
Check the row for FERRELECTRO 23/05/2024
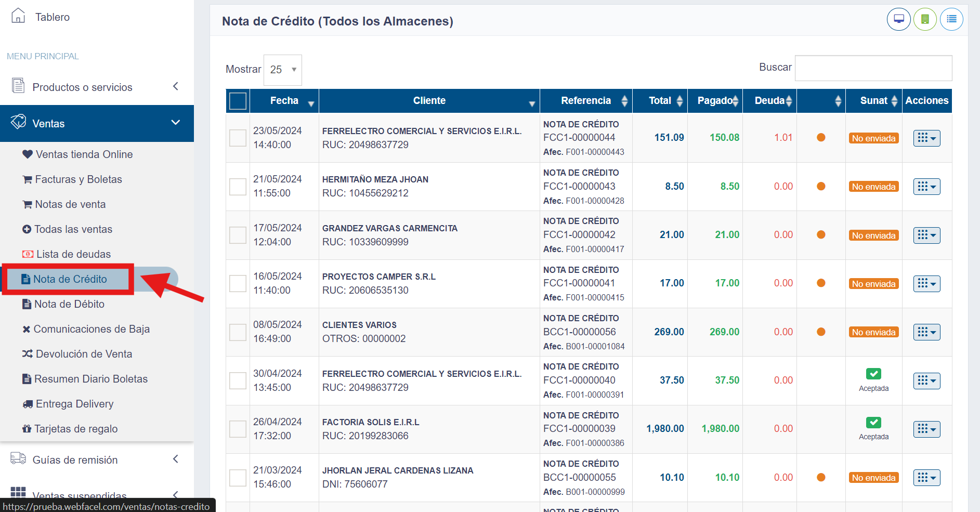[238, 138]
